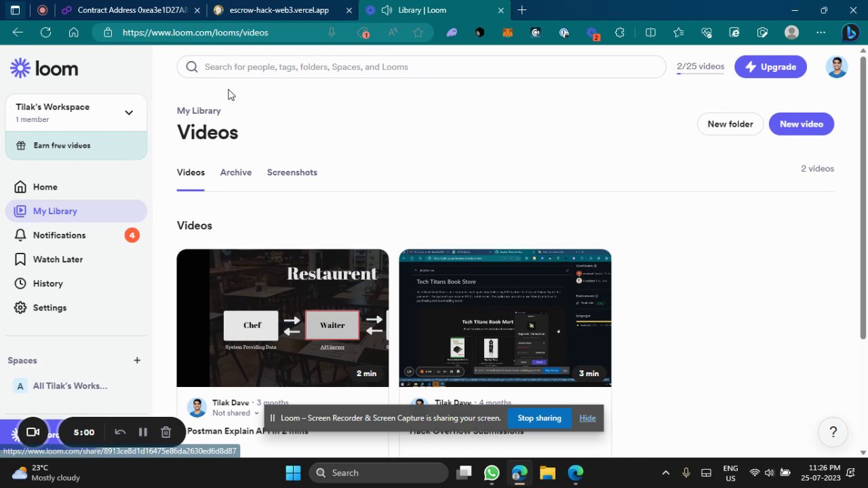This screenshot has width=868, height=488.
Task: Toggle split screen in the browser toolbar
Action: [650, 33]
